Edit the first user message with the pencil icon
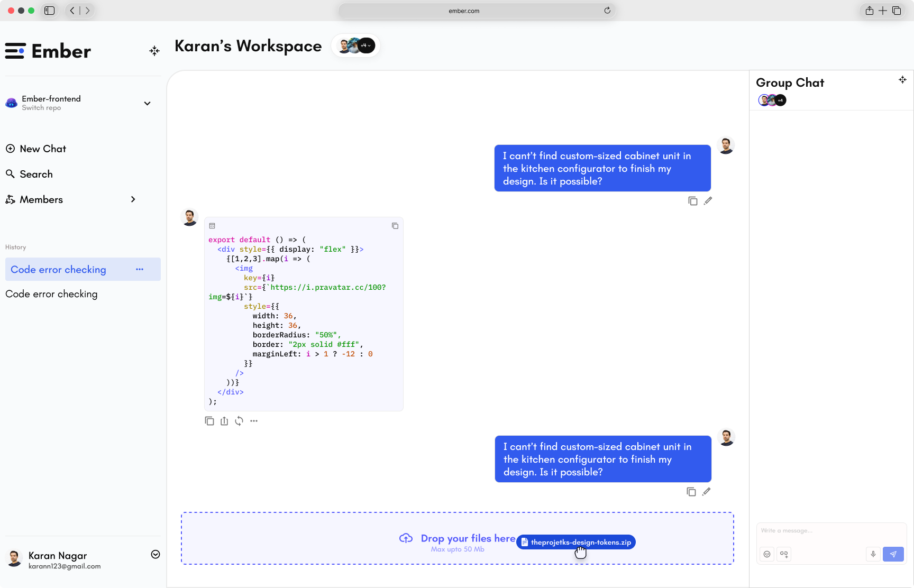This screenshot has width=914, height=588. [708, 201]
